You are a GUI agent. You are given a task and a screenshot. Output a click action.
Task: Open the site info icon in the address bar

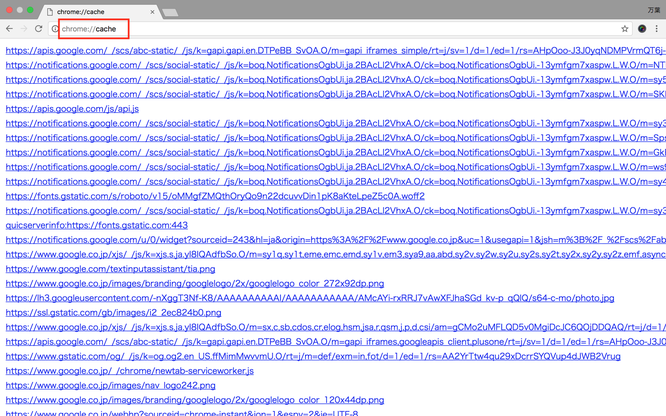pyautogui.click(x=55, y=29)
